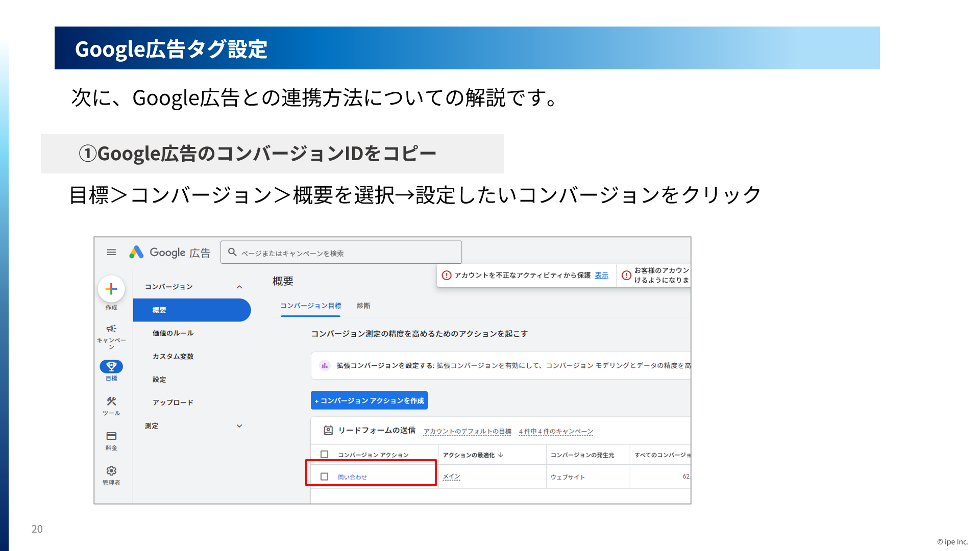Switch to the 診断 tab
980x551 pixels.
pos(363,306)
